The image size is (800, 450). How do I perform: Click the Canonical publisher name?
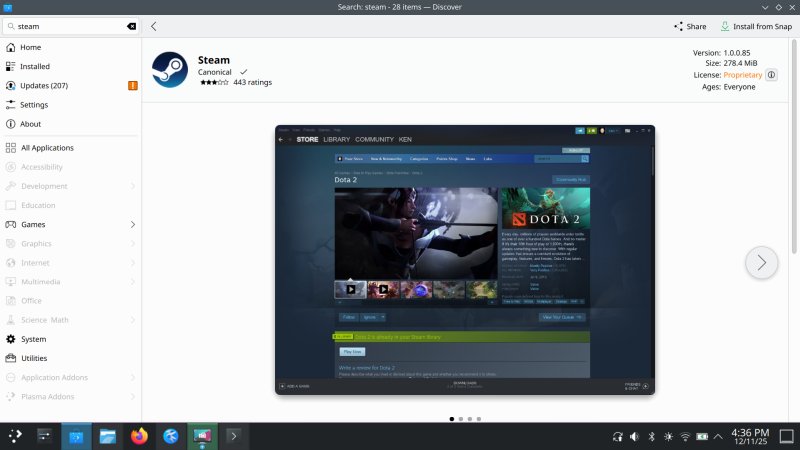click(215, 72)
